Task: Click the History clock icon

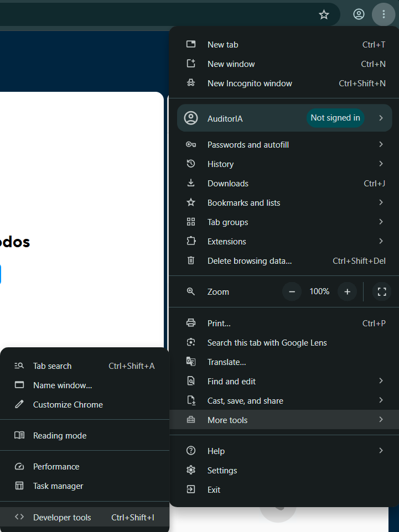Action: pyautogui.click(x=191, y=164)
